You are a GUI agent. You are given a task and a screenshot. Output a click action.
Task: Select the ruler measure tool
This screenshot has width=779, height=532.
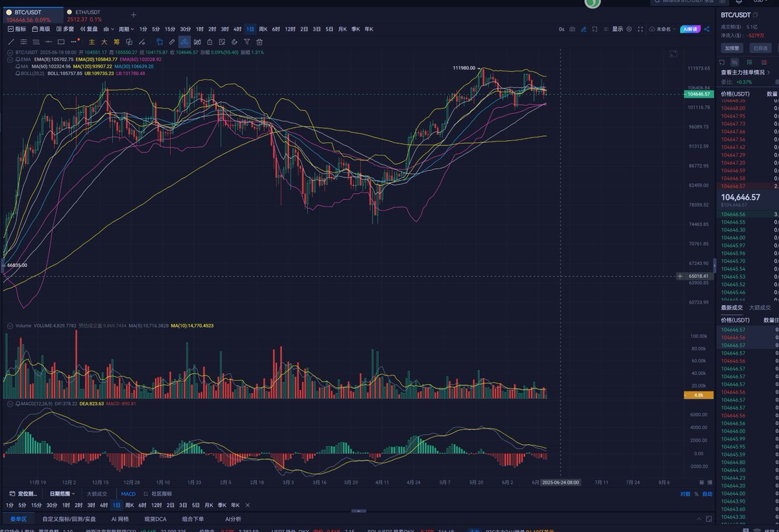pos(172,42)
